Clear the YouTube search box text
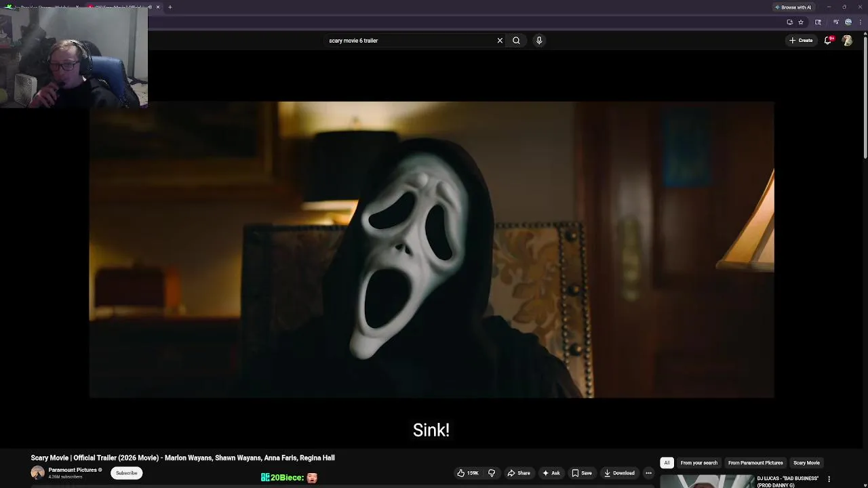Screen dimensions: 868x488 point(500,41)
